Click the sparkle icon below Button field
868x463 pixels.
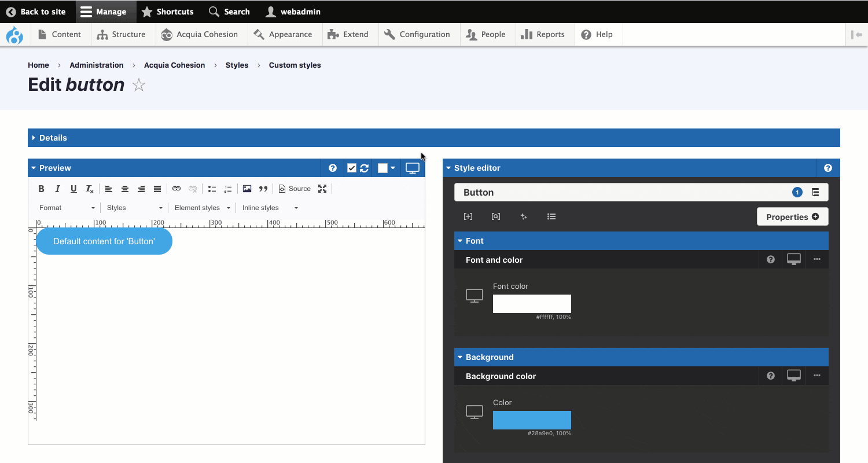click(x=524, y=216)
